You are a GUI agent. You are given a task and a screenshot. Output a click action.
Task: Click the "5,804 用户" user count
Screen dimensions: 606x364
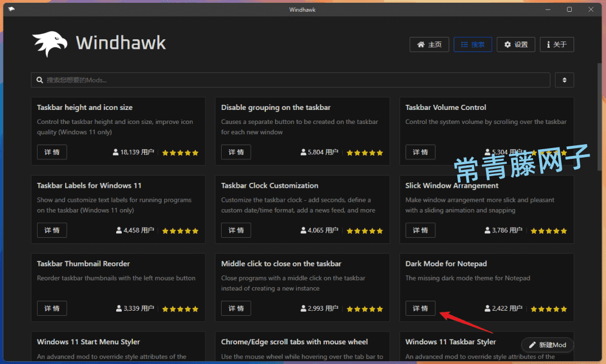319,152
